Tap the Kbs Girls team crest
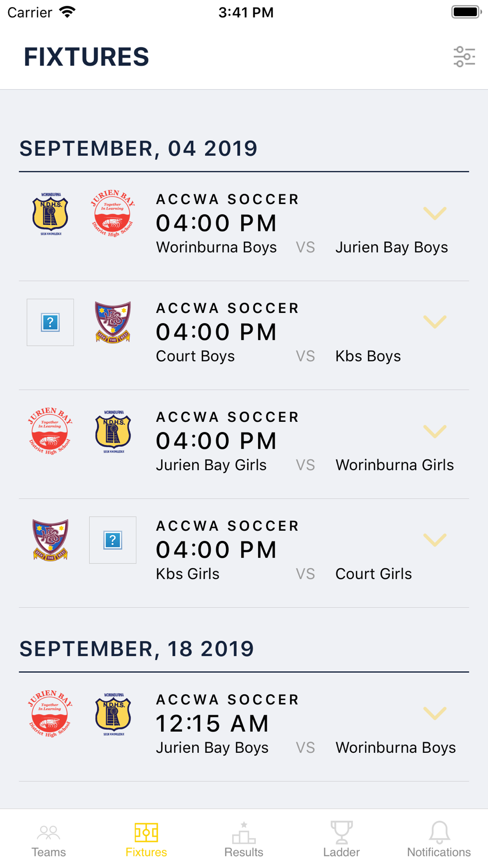 pos(50,540)
